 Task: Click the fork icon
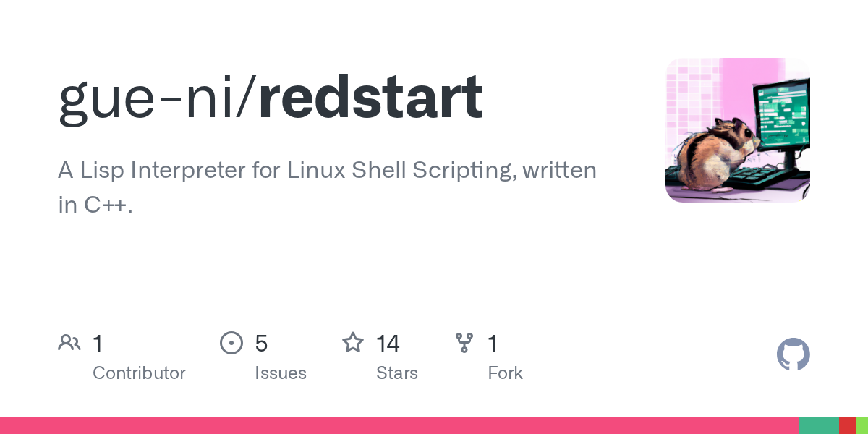[x=464, y=343]
